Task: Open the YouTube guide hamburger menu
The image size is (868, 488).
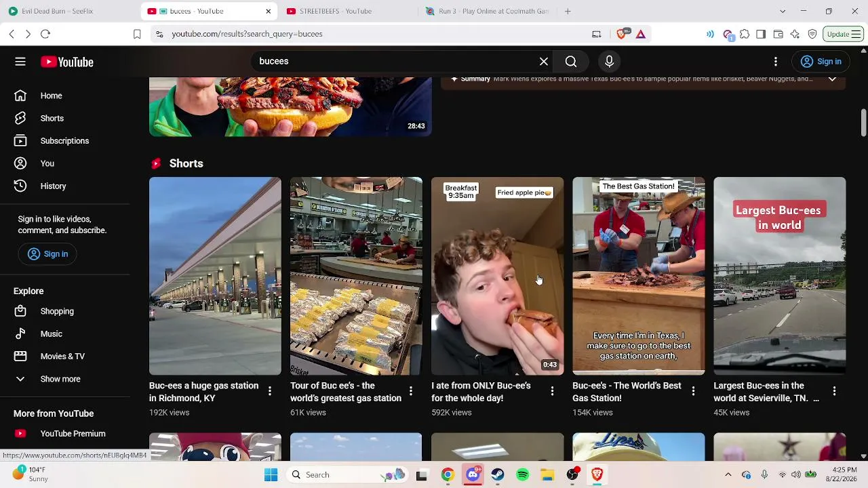Action: [x=20, y=62]
